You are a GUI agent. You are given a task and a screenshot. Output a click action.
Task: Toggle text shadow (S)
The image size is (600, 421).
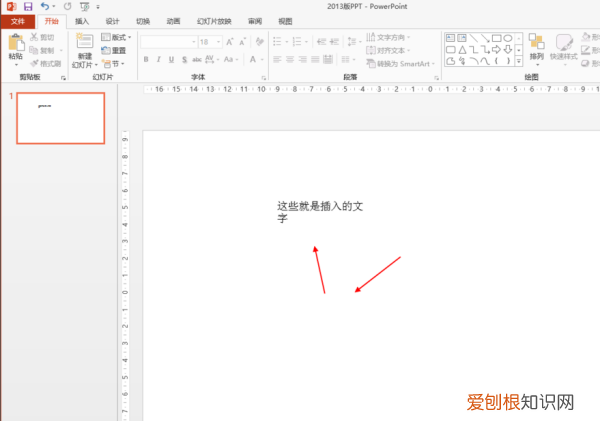coord(184,59)
